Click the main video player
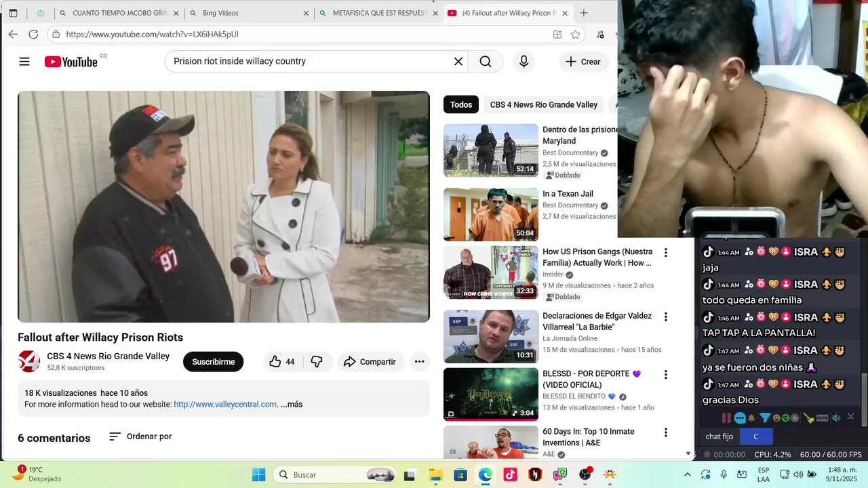This screenshot has width=868, height=488. 224,207
